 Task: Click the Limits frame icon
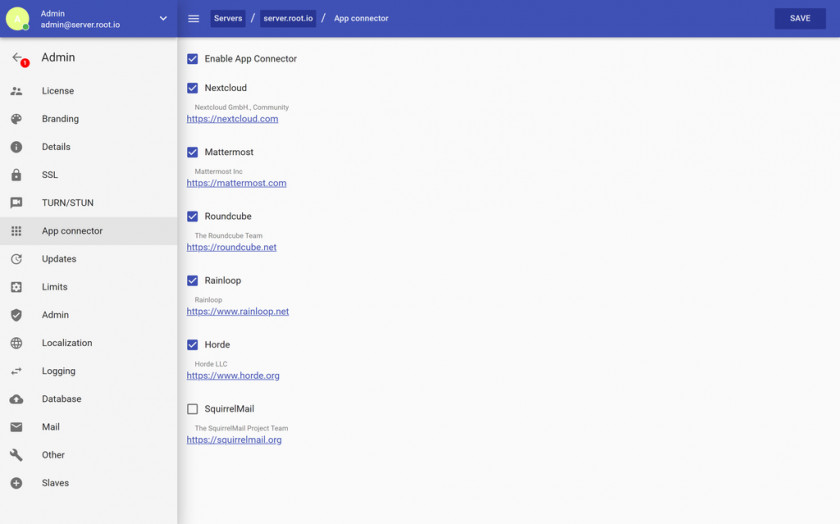click(x=17, y=287)
